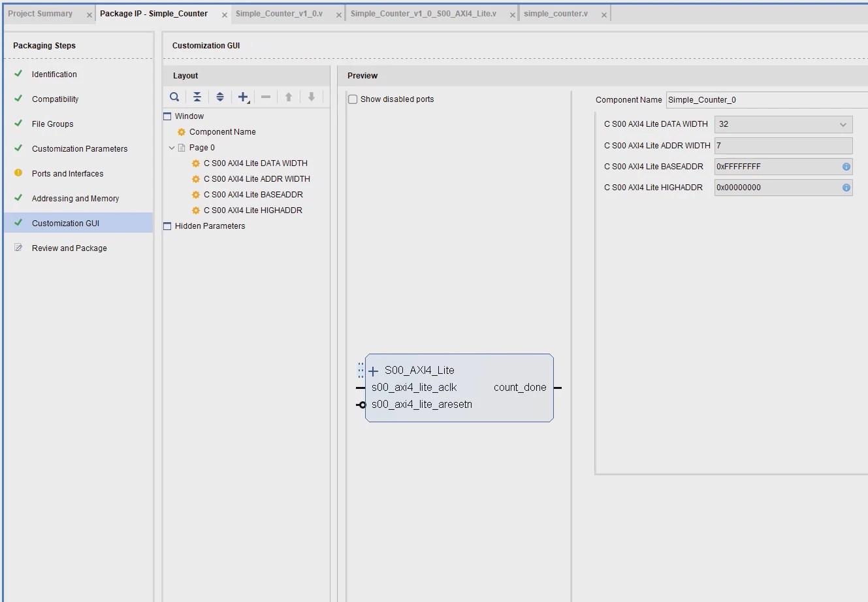This screenshot has height=602, width=868.
Task: Click the search icon in Layout toolbar
Action: point(174,97)
